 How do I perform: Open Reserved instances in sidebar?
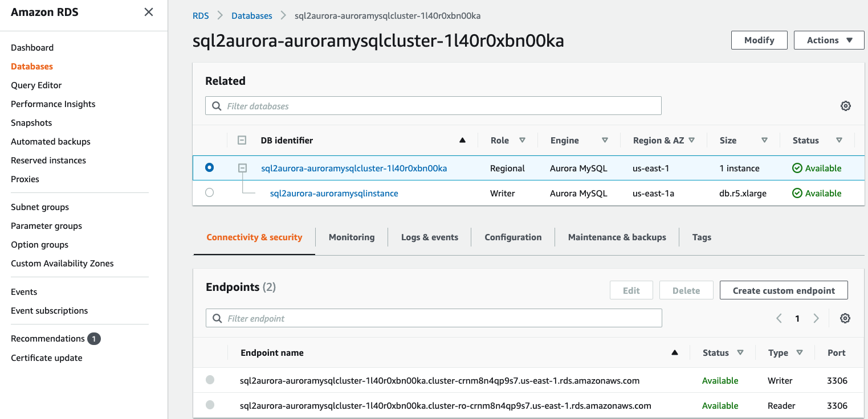pos(48,161)
